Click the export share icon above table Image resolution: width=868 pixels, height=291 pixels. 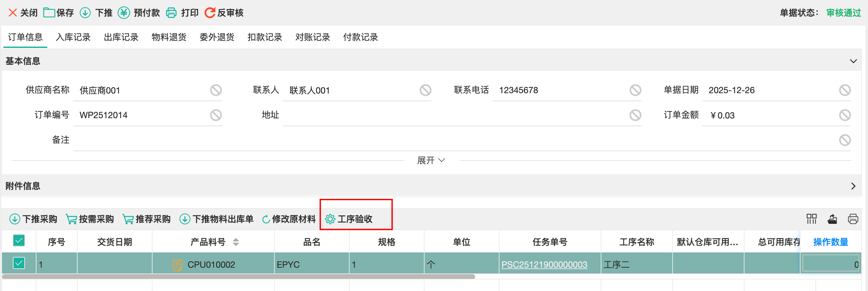point(832,219)
